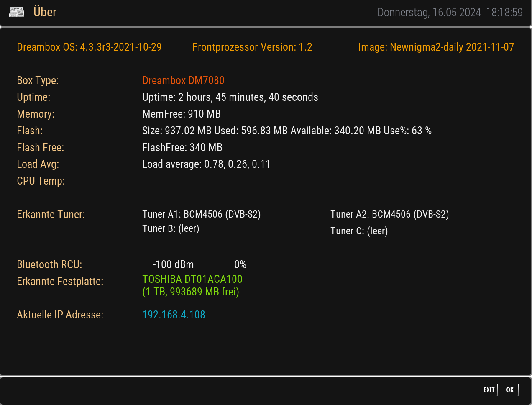Click the Load average values

206,164
